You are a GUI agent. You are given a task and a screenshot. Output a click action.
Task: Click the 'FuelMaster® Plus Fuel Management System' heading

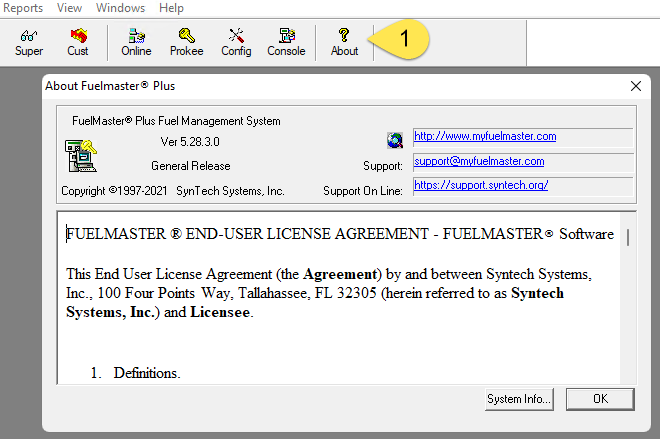click(176, 121)
